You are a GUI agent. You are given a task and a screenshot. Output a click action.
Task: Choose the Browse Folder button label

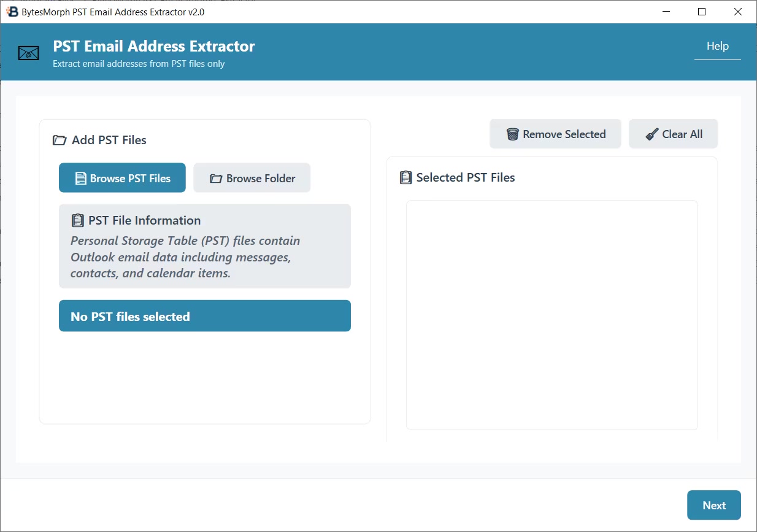[x=261, y=179]
